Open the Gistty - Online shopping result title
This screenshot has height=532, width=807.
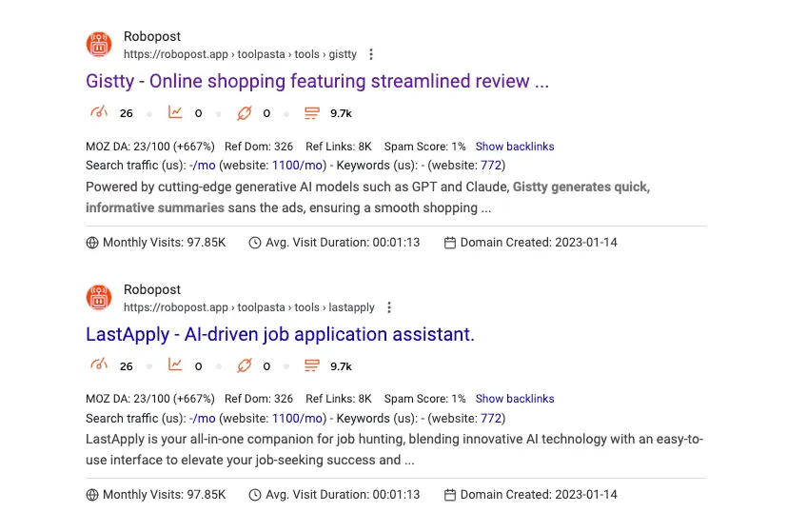317,81
